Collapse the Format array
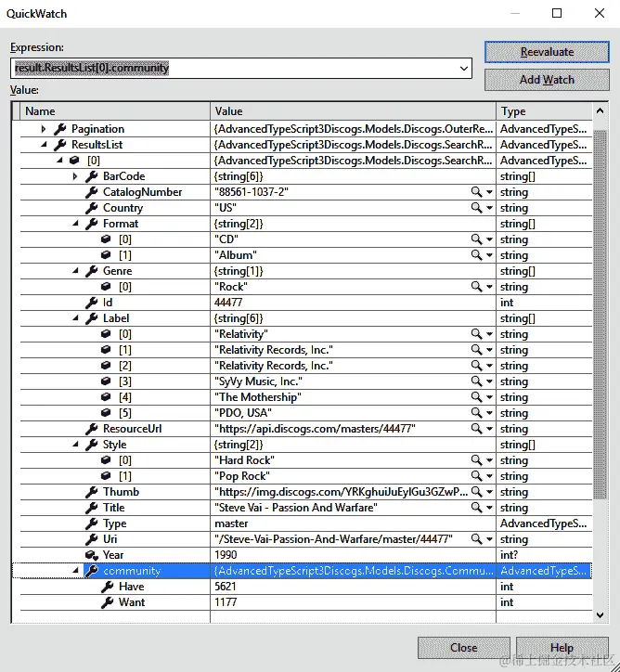This screenshot has height=672, width=620. [x=75, y=224]
